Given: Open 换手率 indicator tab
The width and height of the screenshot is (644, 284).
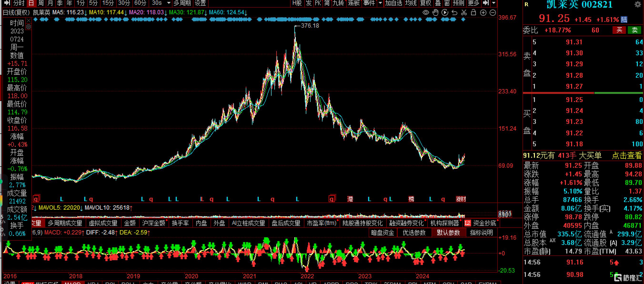Looking at the screenshot, I should pos(180,223).
